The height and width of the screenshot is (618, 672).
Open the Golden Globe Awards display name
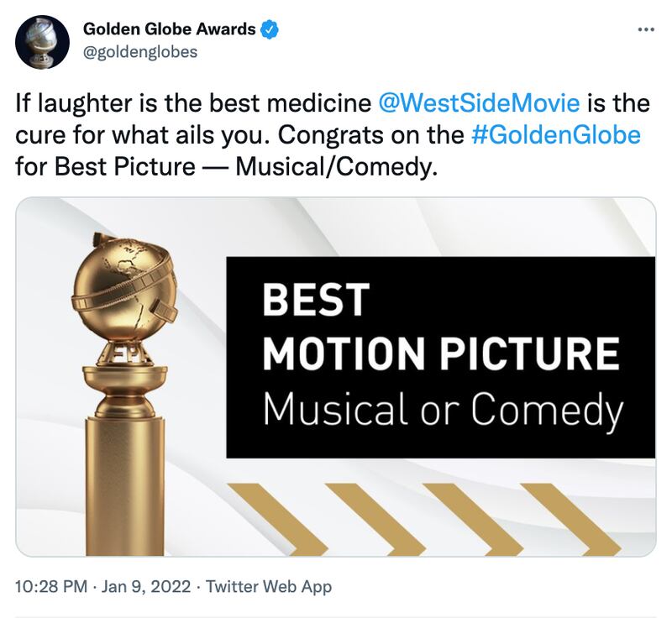(169, 30)
